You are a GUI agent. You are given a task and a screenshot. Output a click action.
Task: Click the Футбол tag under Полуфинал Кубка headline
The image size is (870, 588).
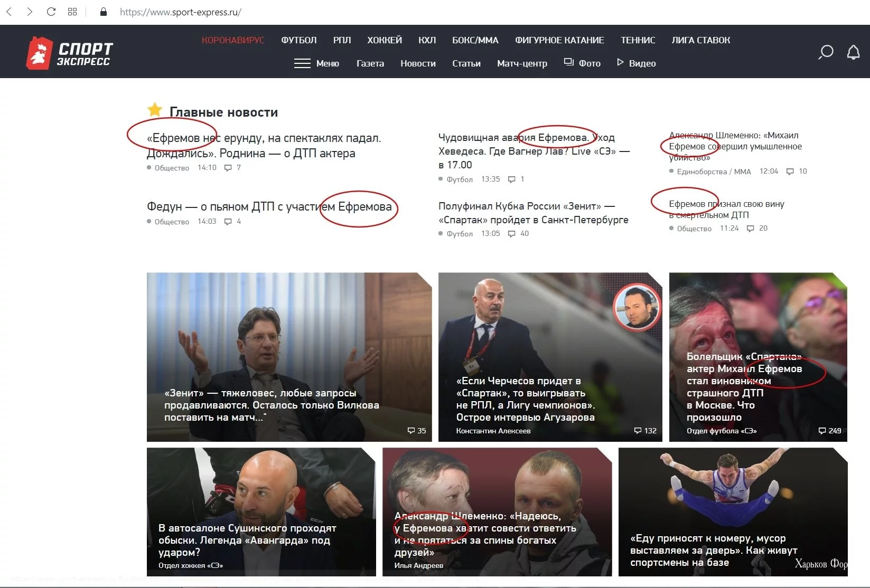tap(460, 234)
